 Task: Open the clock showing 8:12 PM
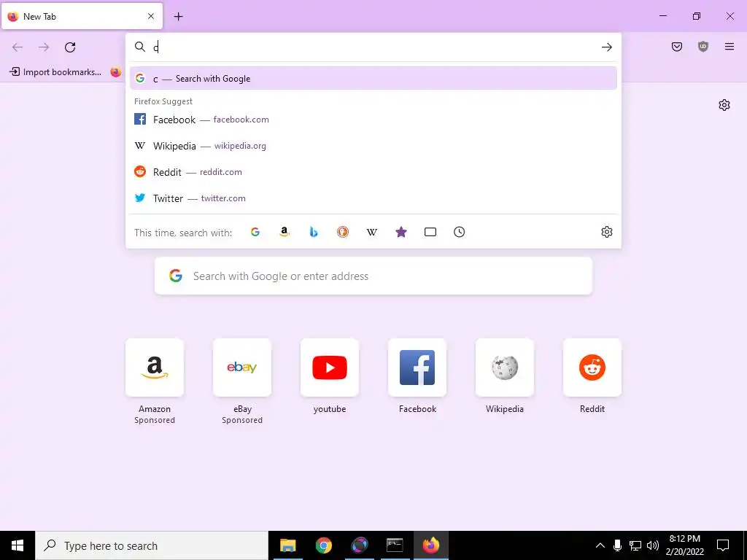684,545
